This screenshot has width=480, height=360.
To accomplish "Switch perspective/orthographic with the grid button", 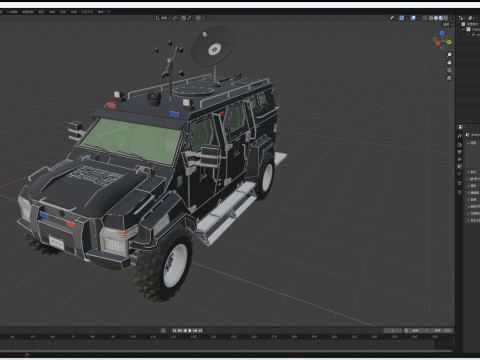I will coord(449,78).
